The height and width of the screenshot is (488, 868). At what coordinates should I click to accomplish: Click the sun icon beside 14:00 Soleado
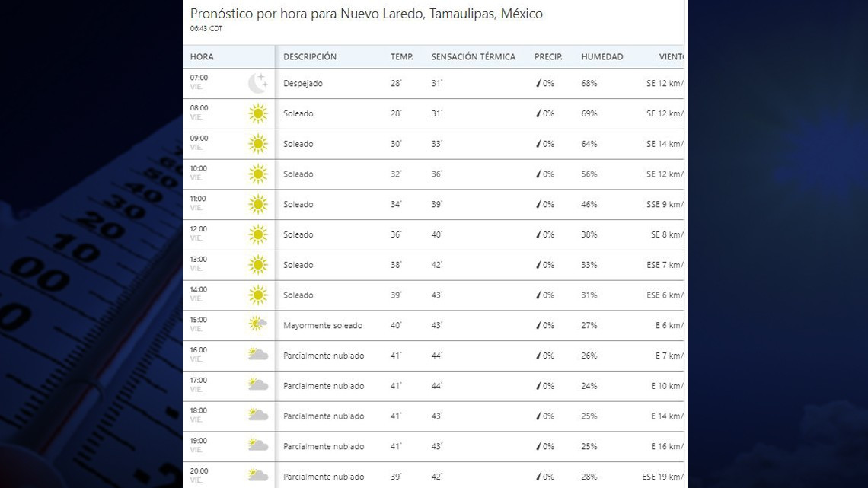click(x=257, y=295)
